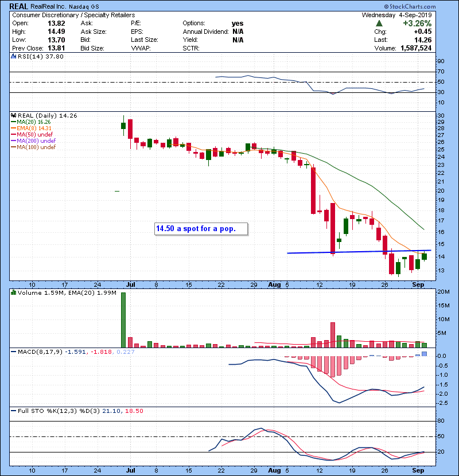Click the +3.26% percent change
Viewport: 459px width, 476px height.
(417, 24)
